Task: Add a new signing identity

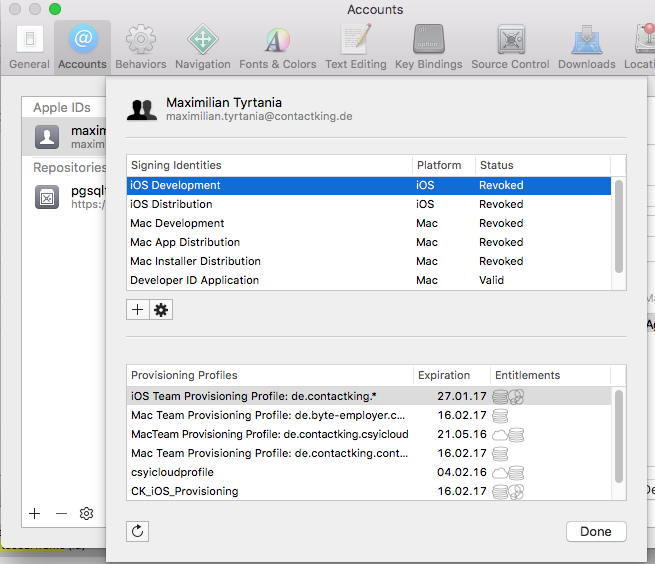Action: pyautogui.click(x=137, y=310)
